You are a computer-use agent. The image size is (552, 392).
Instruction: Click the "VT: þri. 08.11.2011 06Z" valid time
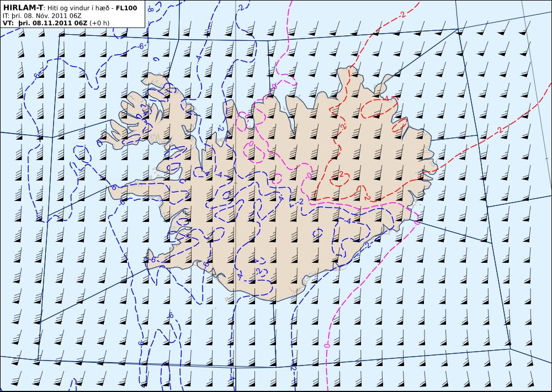coord(45,23)
